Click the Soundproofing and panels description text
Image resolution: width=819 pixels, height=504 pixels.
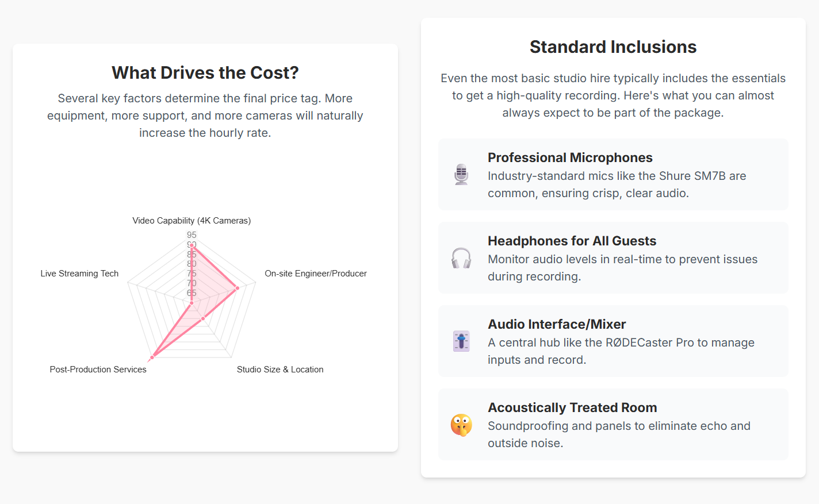(x=619, y=434)
